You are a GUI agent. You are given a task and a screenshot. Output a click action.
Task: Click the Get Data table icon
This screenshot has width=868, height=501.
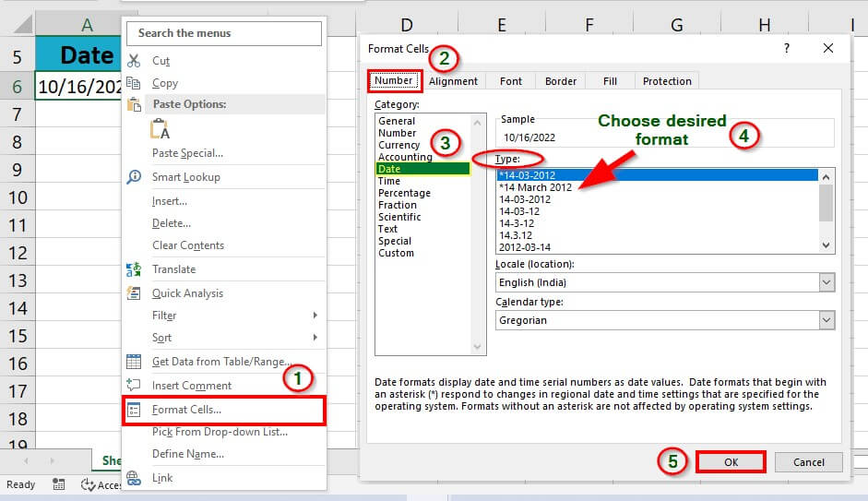(134, 362)
